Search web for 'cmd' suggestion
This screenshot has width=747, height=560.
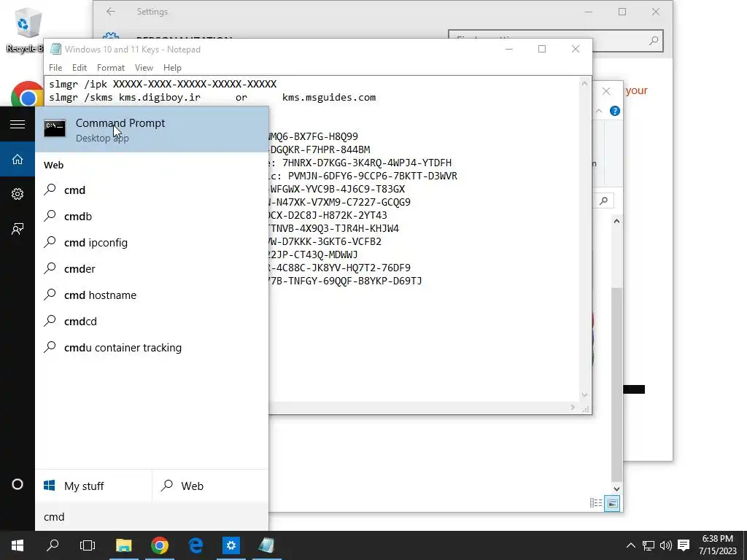tap(152, 190)
